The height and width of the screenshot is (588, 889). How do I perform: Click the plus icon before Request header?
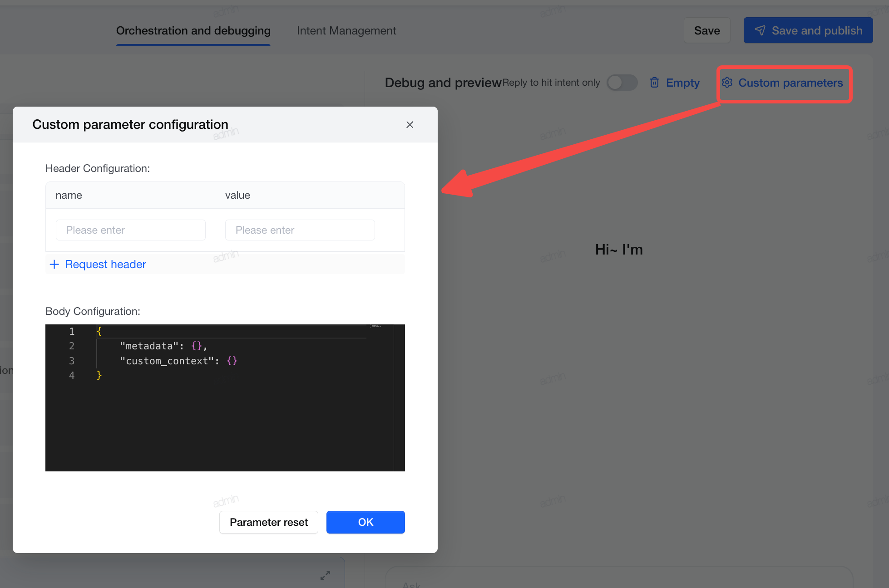point(54,264)
